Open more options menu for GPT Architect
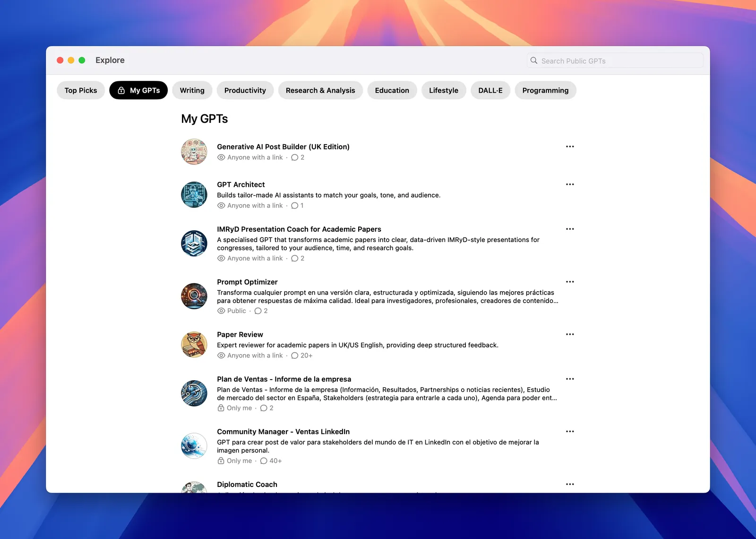The height and width of the screenshot is (539, 756). (x=570, y=184)
